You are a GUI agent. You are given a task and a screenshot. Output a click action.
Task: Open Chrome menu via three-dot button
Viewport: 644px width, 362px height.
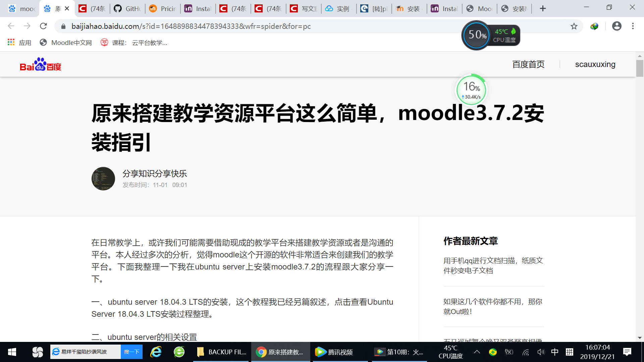pos(633,26)
